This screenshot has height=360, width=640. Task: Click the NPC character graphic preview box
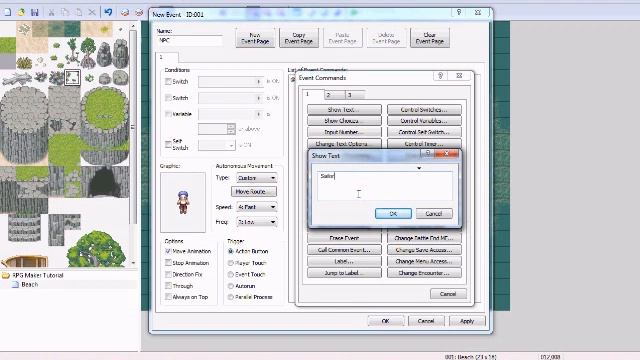click(x=183, y=202)
